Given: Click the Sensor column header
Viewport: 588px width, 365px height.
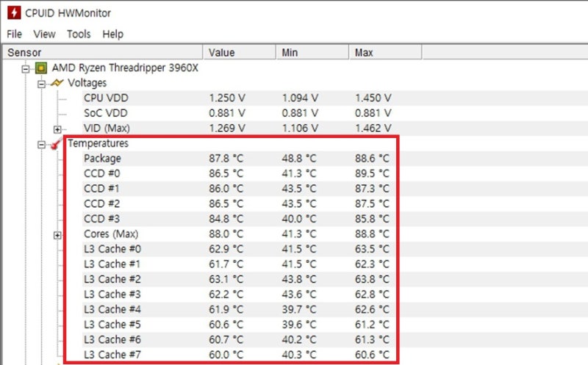Looking at the screenshot, I should [x=103, y=52].
